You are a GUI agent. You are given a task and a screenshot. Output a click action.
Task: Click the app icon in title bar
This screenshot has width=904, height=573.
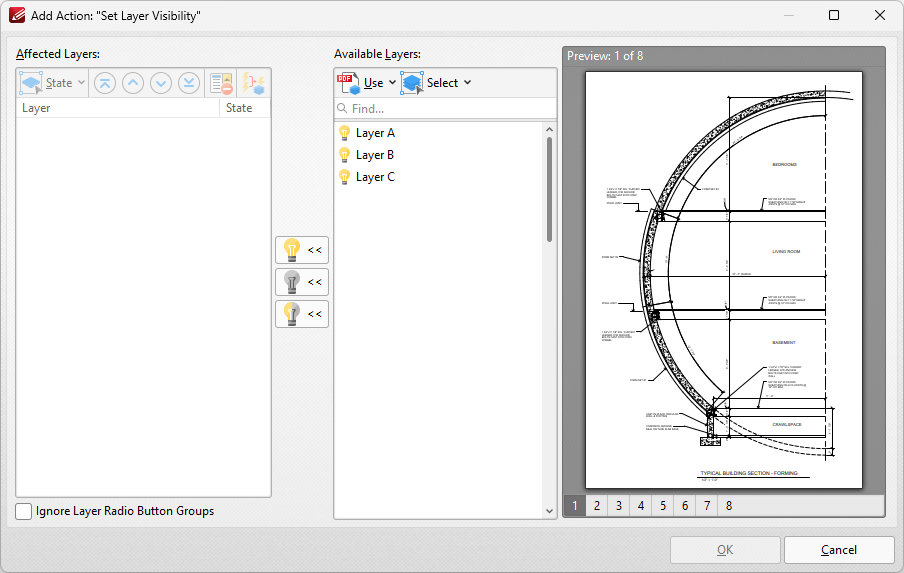coord(17,16)
